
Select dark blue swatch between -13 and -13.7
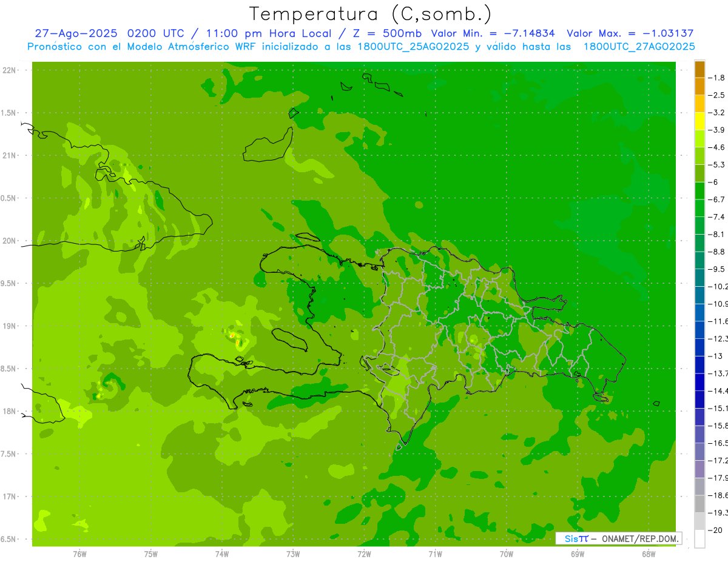click(699, 364)
